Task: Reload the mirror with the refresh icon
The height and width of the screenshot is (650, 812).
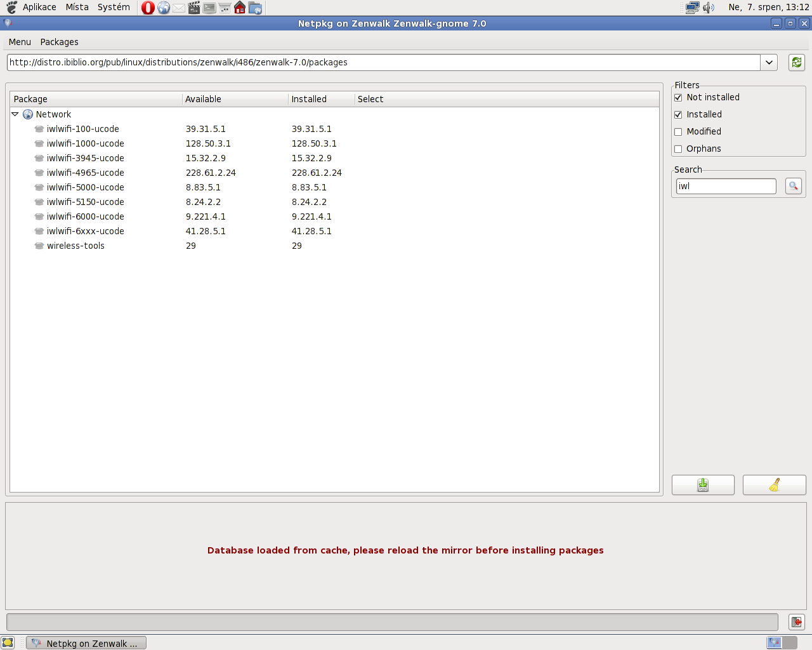Action: coord(797,62)
